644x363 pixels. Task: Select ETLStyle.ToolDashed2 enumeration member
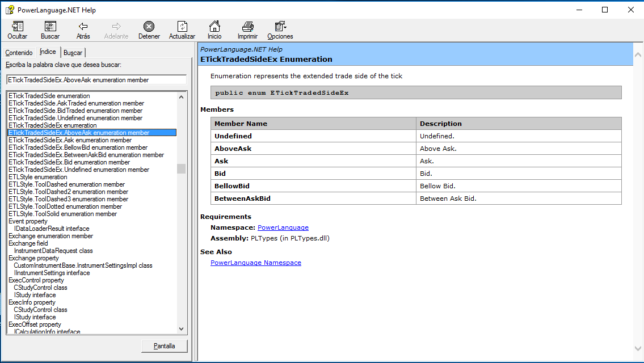tap(68, 192)
